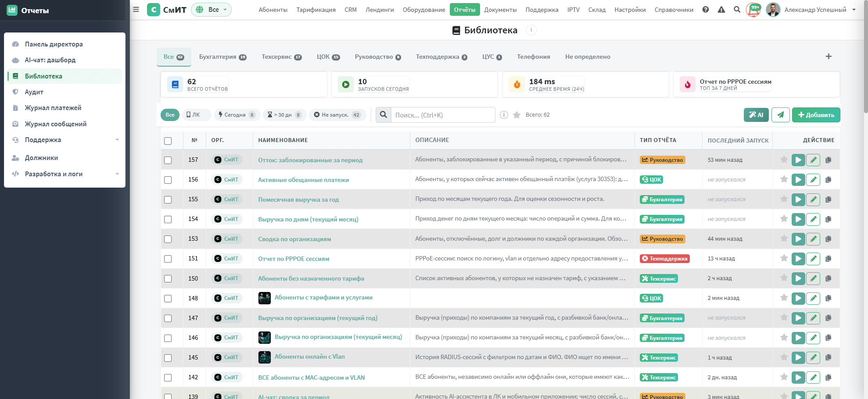Check the box for report 153
Image resolution: width=868 pixels, height=399 pixels.
tap(168, 239)
